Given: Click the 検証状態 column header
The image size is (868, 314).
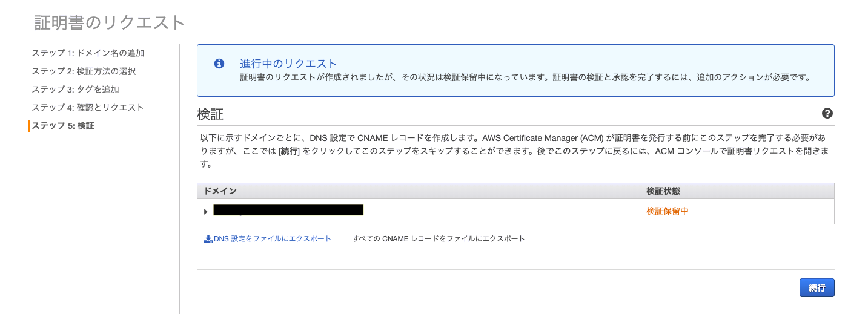Looking at the screenshot, I should pos(663,191).
